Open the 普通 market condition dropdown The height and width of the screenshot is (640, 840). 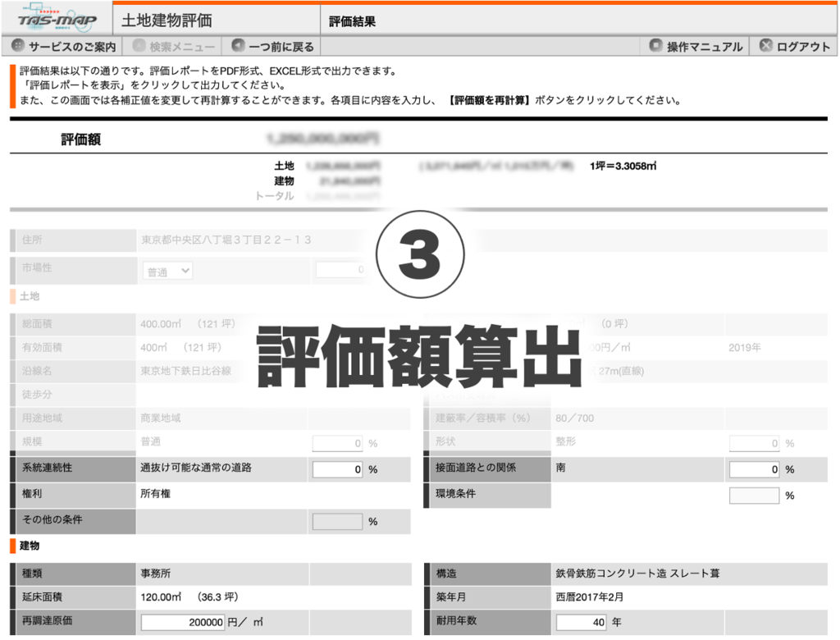[x=167, y=271]
